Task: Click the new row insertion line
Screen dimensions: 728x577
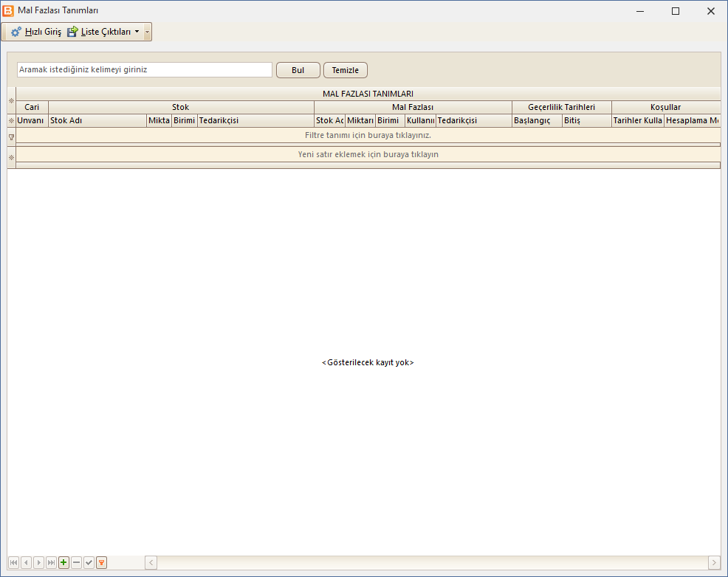Action: coord(368,154)
